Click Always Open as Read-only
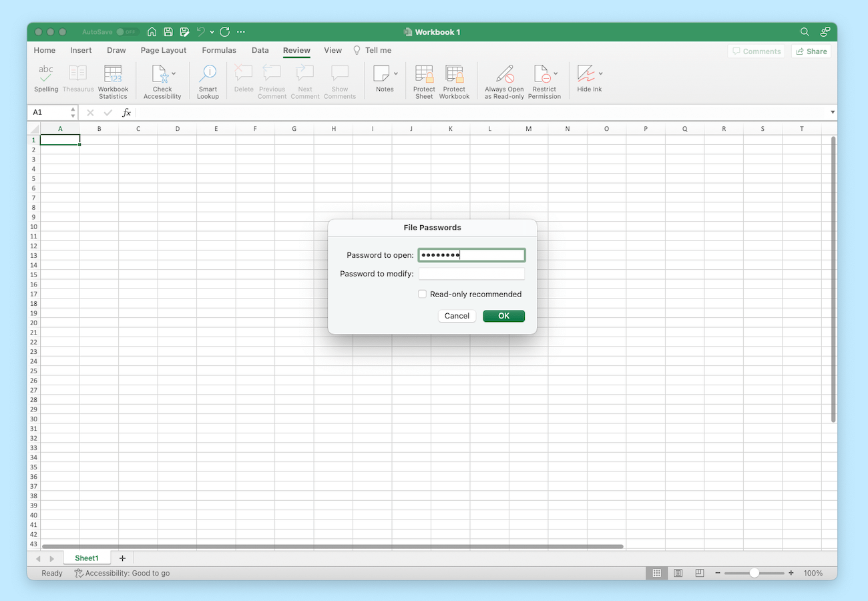The height and width of the screenshot is (601, 868). pyautogui.click(x=503, y=80)
